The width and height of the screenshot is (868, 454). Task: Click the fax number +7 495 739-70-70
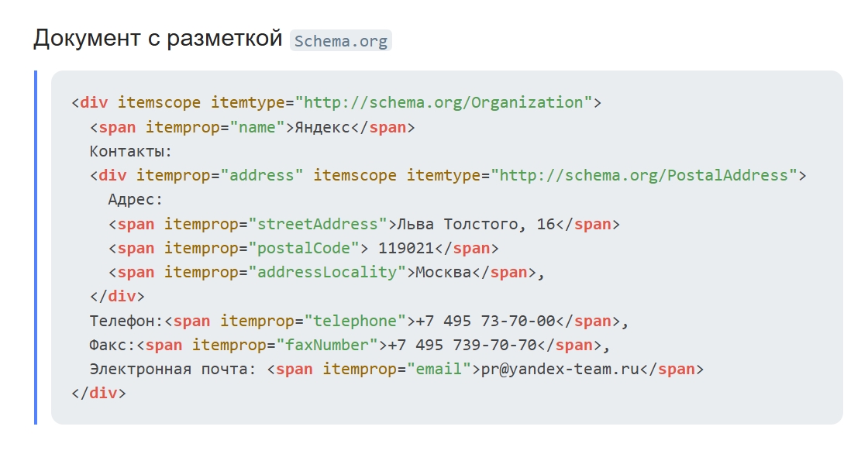[x=462, y=345]
